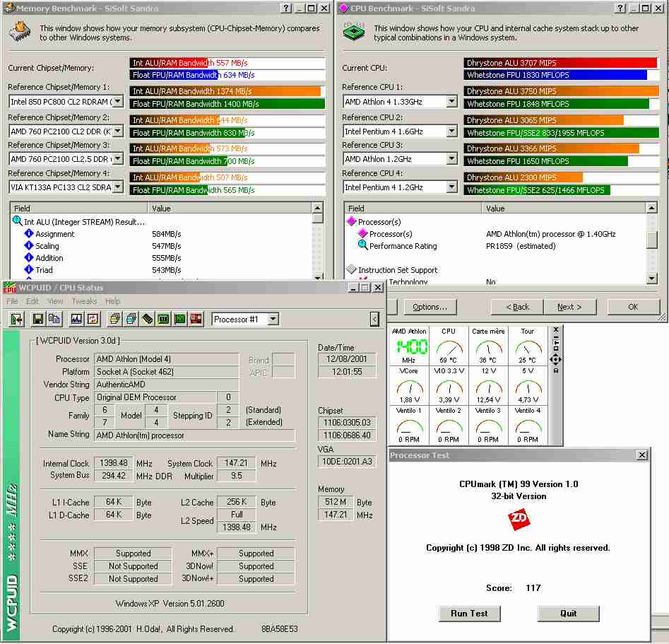Screen dimensions: 669x644
Task: Click the memory chip icon in Memory Benchmark header
Action: 20,32
